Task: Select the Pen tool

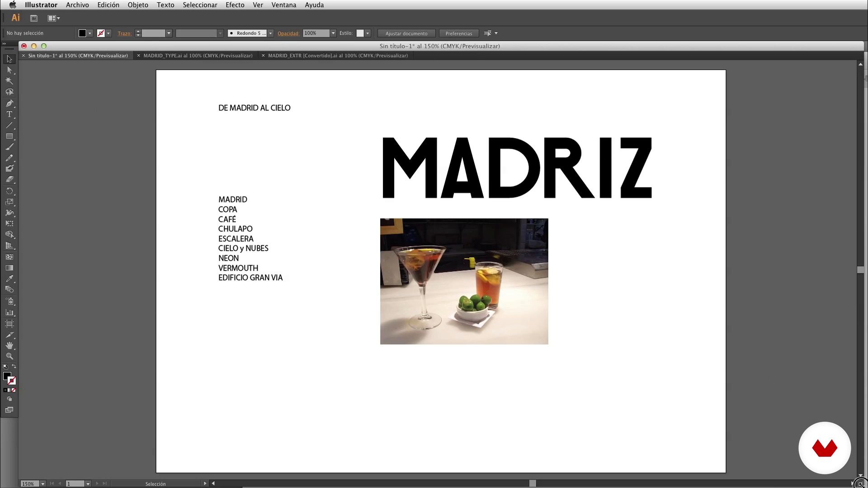Action: tap(9, 103)
